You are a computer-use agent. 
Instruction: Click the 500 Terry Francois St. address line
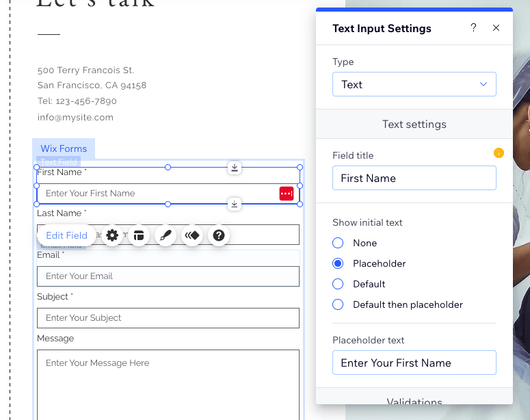86,70
